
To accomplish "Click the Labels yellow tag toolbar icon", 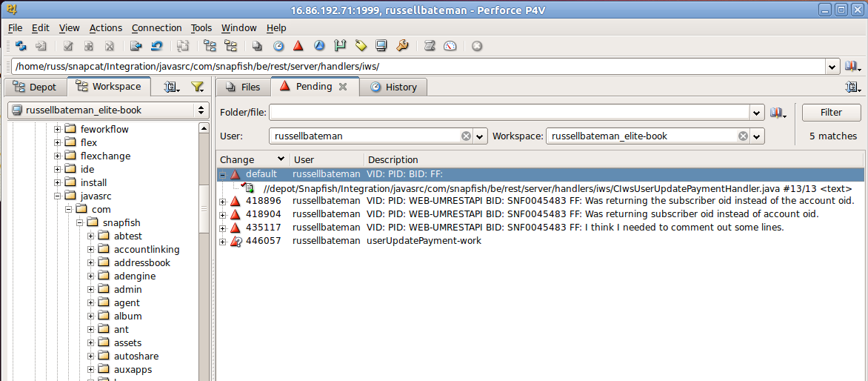I will (361, 46).
